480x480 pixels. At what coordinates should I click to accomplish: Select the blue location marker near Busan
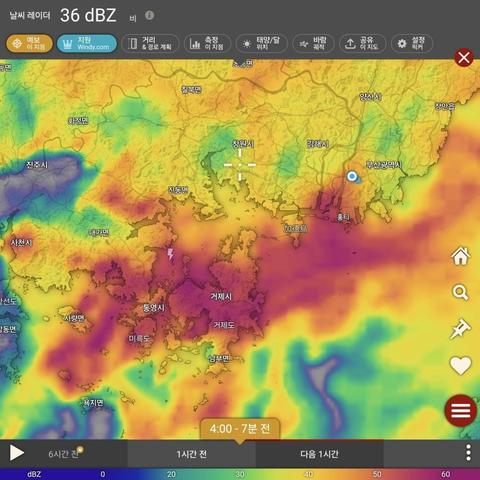point(352,176)
